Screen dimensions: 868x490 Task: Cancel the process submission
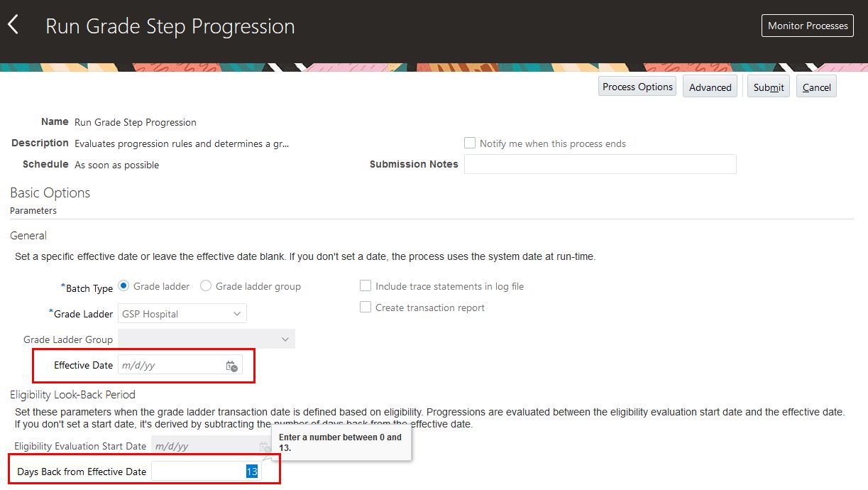click(816, 87)
